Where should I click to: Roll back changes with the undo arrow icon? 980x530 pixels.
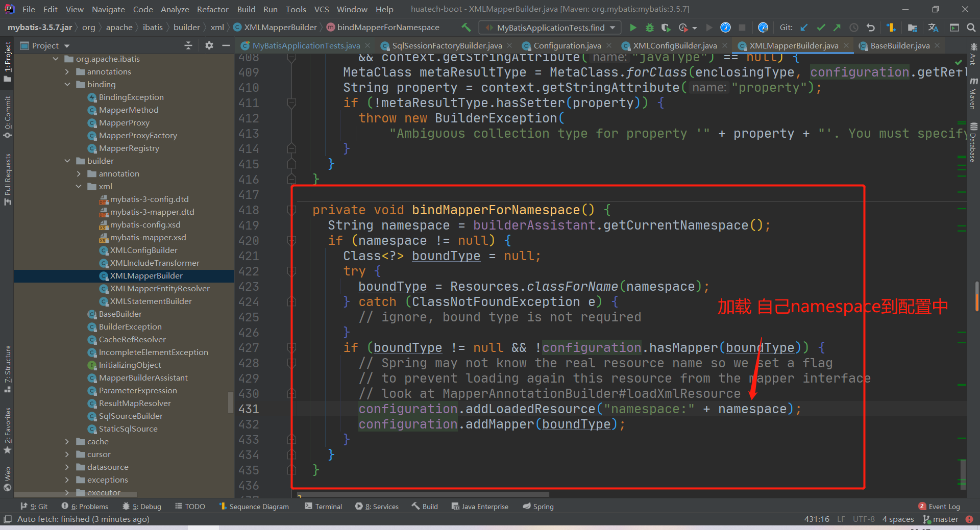pos(871,28)
